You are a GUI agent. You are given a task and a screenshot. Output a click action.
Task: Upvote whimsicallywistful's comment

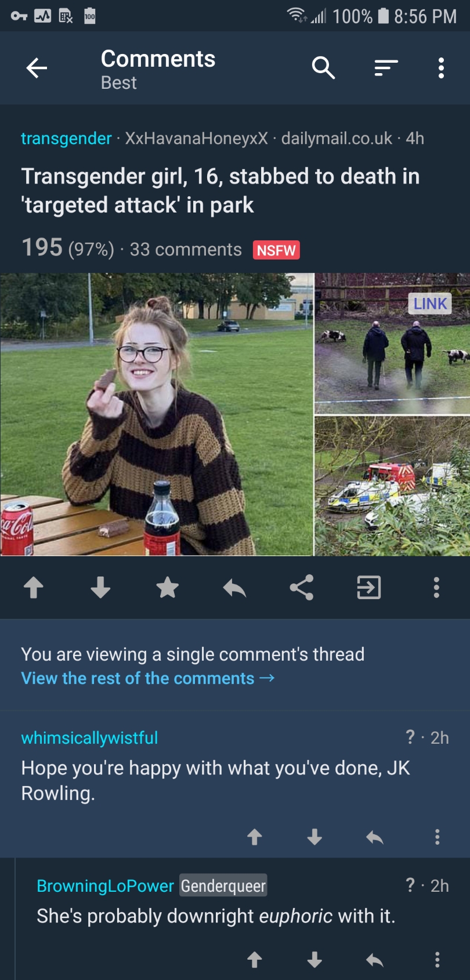click(255, 837)
